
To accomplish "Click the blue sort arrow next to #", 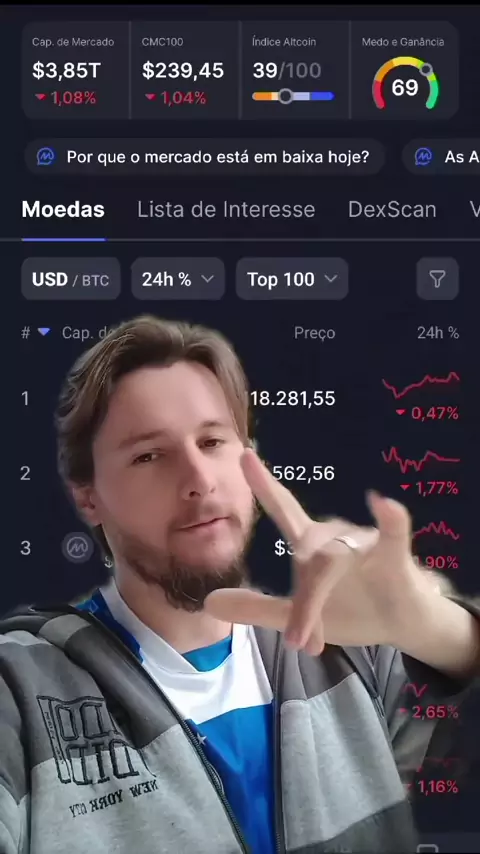I will pos(44,332).
